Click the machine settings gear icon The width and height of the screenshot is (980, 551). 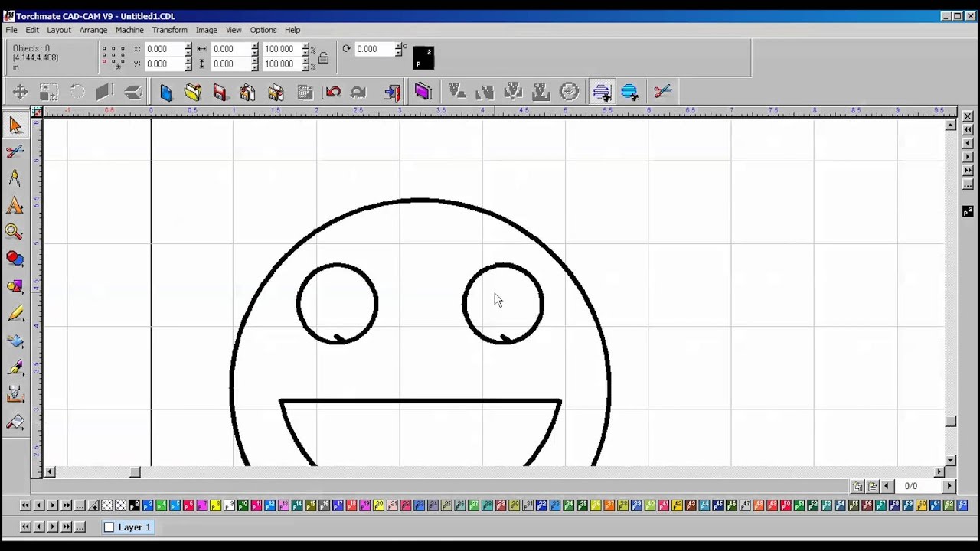point(569,92)
